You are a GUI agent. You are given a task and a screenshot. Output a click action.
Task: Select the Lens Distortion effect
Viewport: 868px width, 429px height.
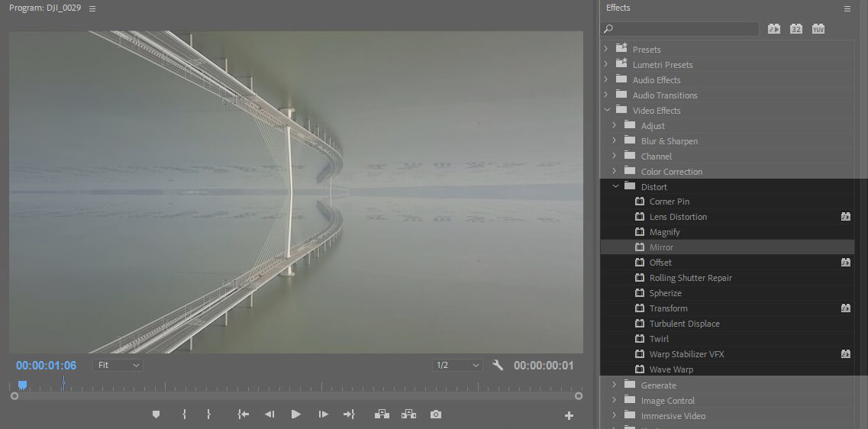678,217
